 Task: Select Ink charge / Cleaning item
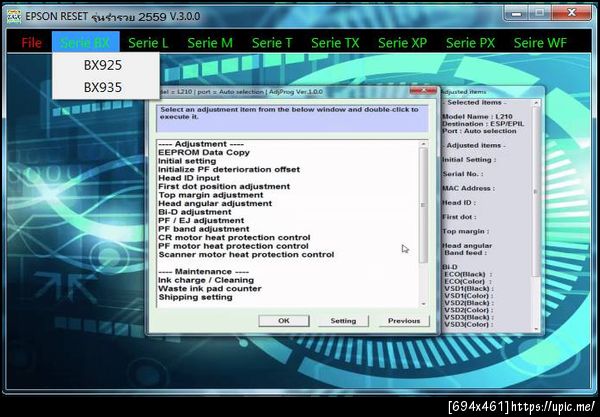pyautogui.click(x=206, y=280)
